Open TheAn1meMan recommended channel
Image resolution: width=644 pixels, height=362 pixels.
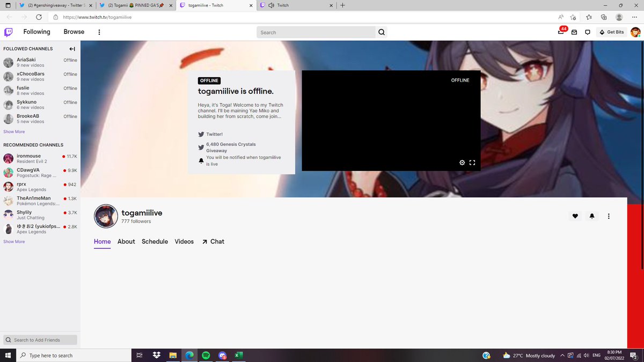40,201
